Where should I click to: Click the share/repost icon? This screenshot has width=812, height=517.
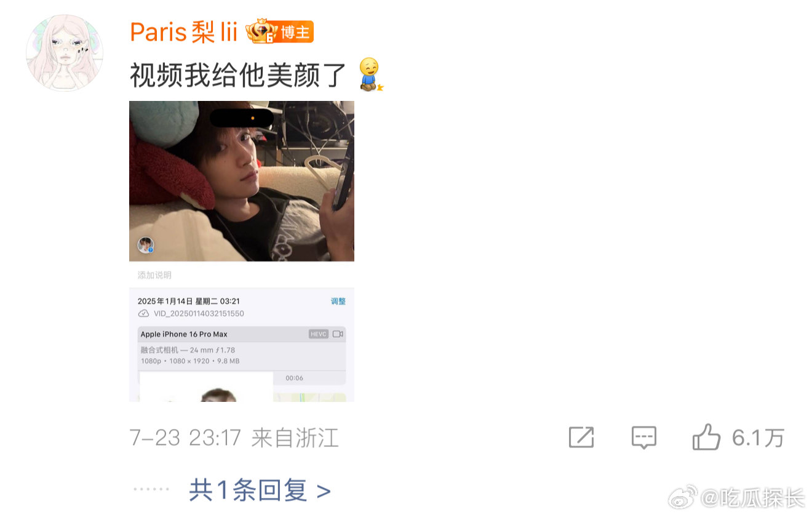pos(581,438)
